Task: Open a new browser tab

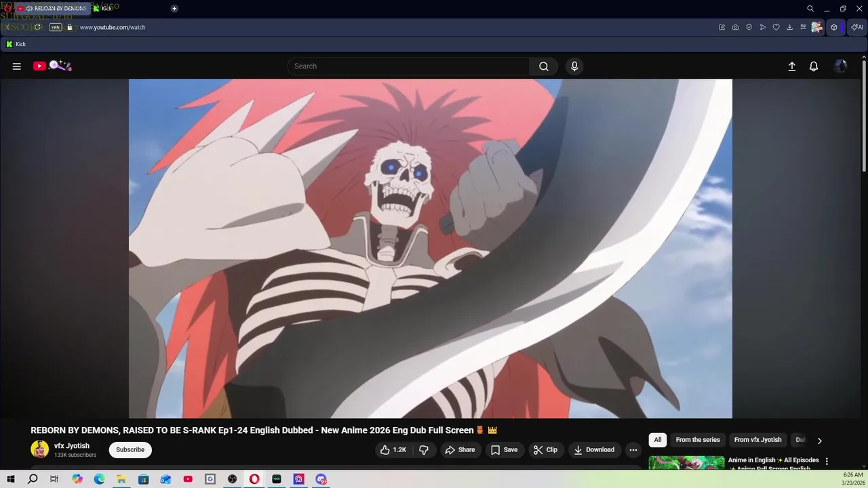Action: click(x=174, y=8)
